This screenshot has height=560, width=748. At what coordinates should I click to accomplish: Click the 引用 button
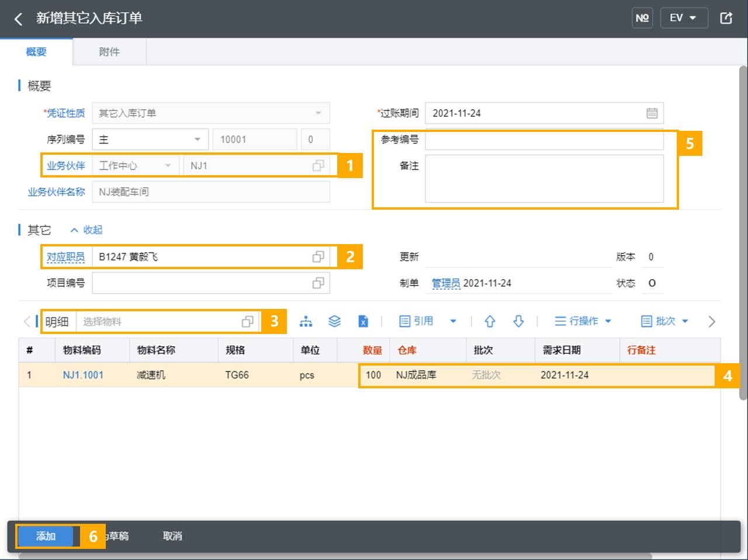(416, 321)
